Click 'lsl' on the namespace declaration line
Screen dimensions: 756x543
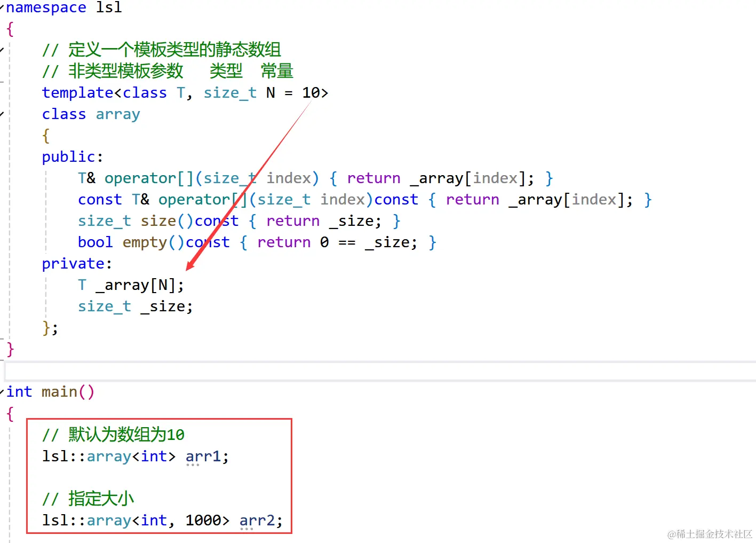pos(109,7)
